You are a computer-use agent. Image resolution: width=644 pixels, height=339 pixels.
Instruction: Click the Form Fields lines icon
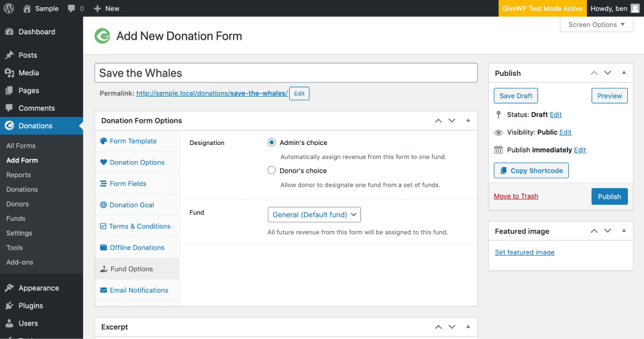click(103, 184)
